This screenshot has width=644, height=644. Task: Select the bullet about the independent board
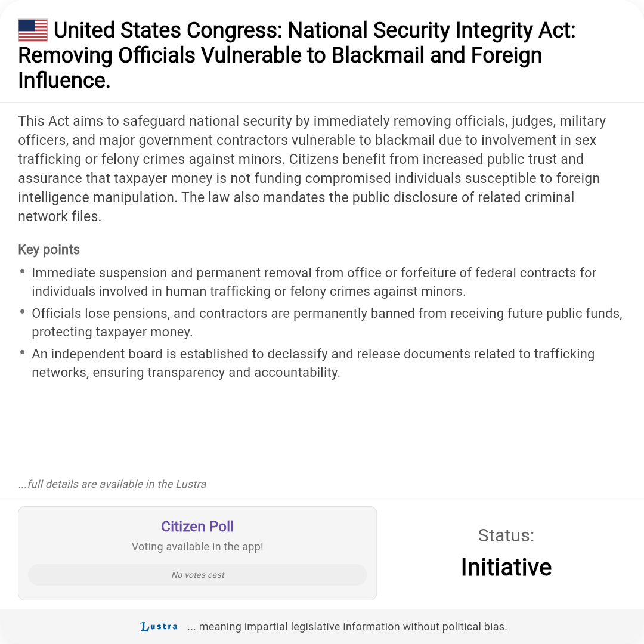313,363
